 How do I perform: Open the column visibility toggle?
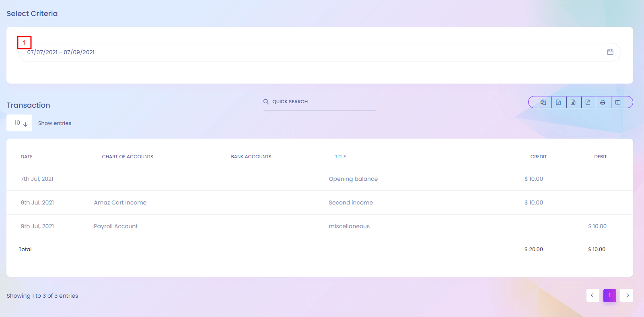[618, 102]
